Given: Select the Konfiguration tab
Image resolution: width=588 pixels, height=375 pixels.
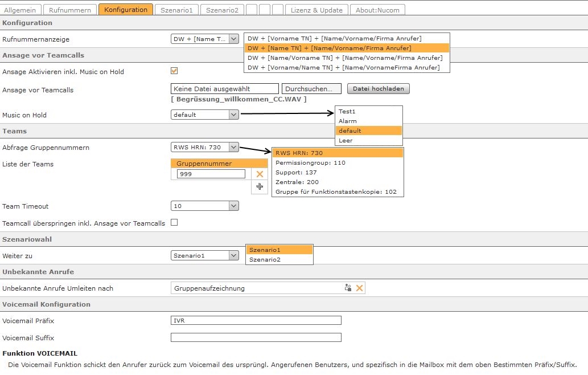Looking at the screenshot, I should (x=126, y=9).
